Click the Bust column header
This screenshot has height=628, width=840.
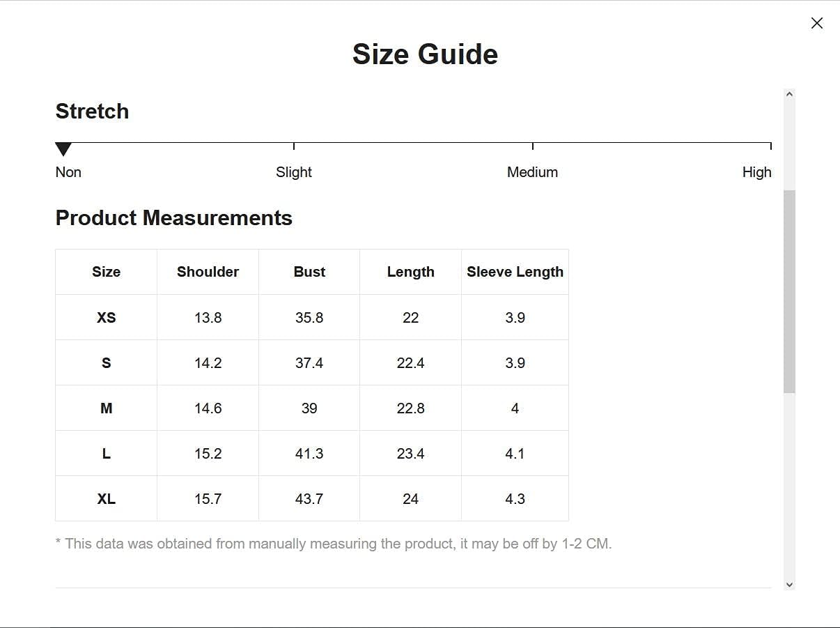click(x=309, y=272)
